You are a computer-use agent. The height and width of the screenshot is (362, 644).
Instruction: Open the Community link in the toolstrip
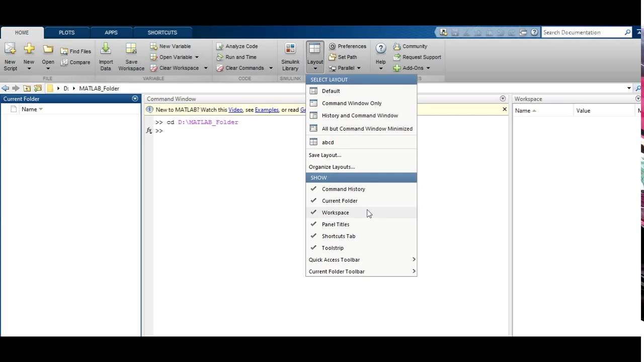pos(411,46)
